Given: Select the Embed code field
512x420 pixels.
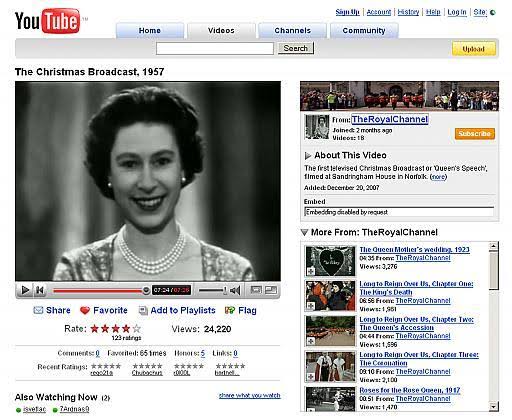Looking at the screenshot, I should (399, 212).
